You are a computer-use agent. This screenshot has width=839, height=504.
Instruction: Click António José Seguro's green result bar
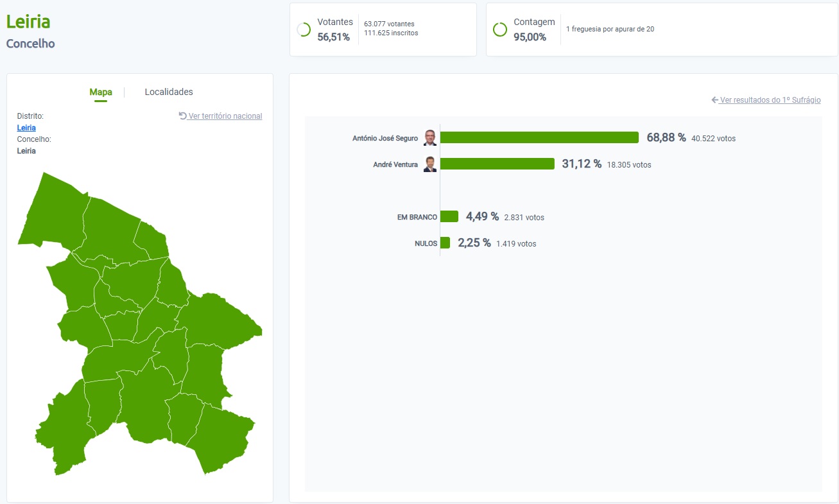point(539,137)
